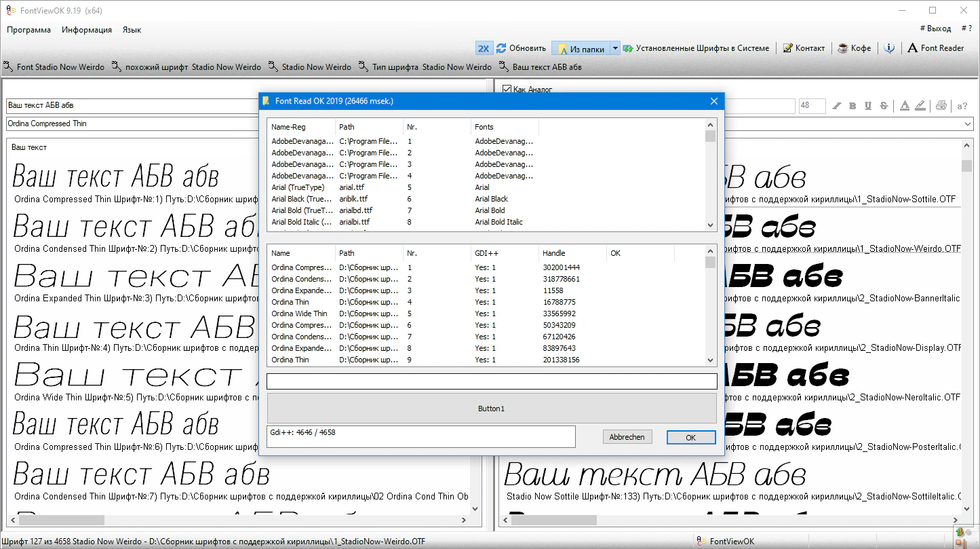Open the Из папки dropdown arrow
The image size is (980, 549).
615,48
